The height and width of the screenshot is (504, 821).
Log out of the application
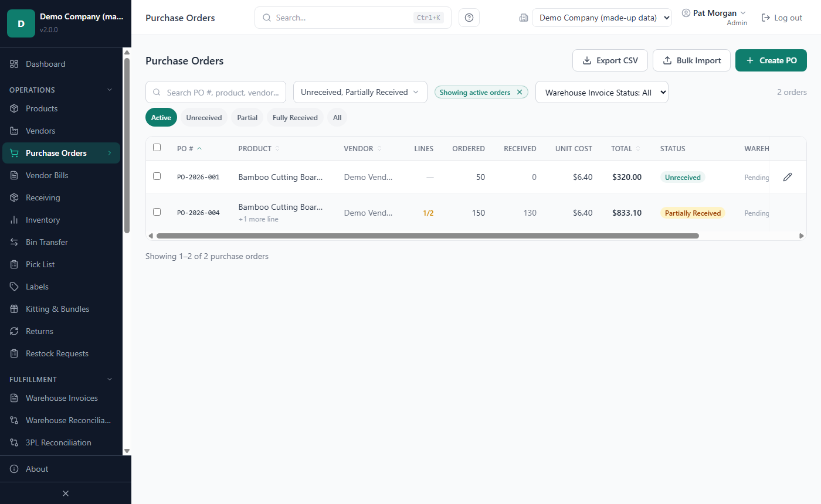tap(782, 18)
